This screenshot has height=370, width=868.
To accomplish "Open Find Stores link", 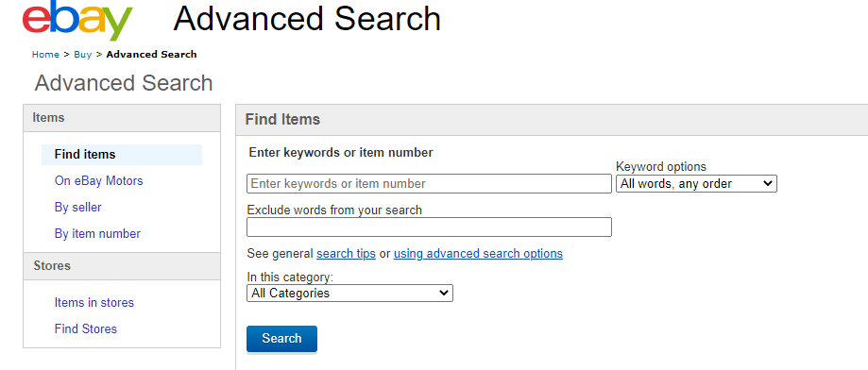I will point(86,329).
